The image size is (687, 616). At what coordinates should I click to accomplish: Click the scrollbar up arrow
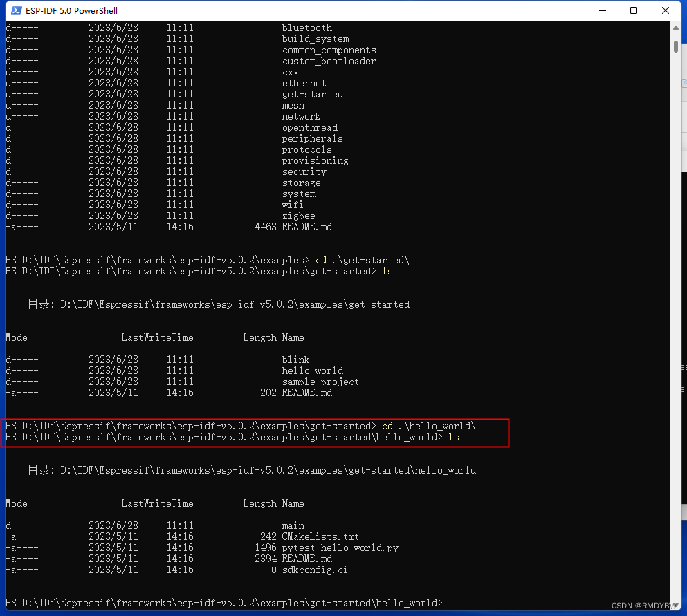pos(676,28)
